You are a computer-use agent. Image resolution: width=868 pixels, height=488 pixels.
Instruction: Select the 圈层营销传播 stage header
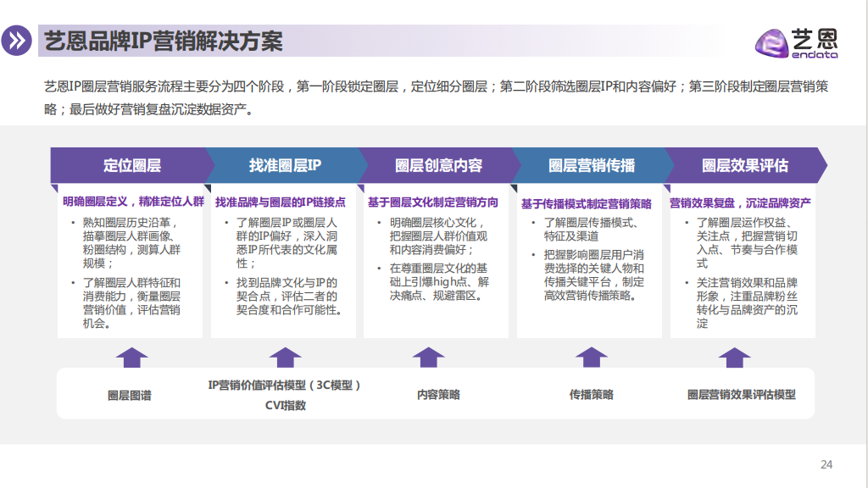pyautogui.click(x=591, y=165)
